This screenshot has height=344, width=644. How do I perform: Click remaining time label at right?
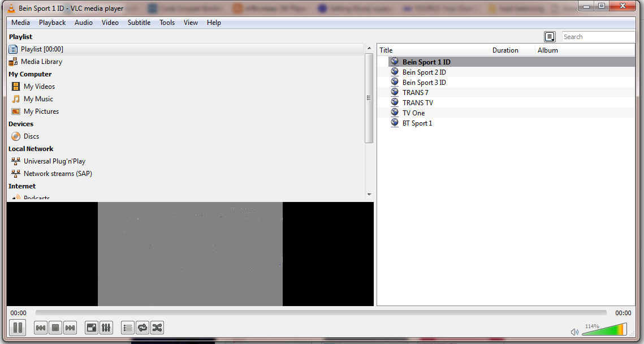coord(623,313)
